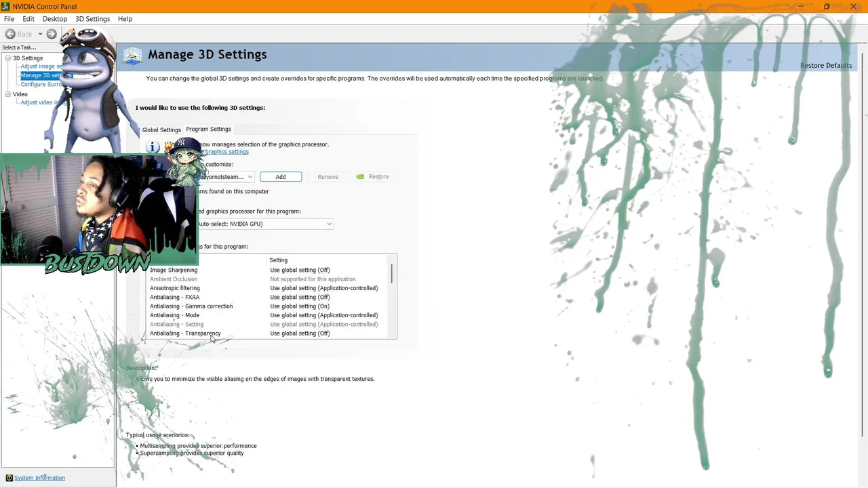Select the Anisotropic filtering row

click(x=268, y=288)
